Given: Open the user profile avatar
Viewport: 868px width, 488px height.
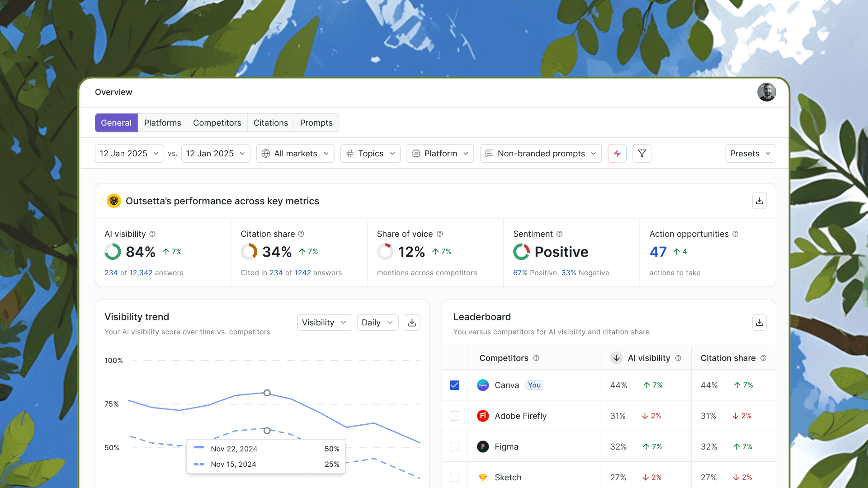Looking at the screenshot, I should 766,92.
